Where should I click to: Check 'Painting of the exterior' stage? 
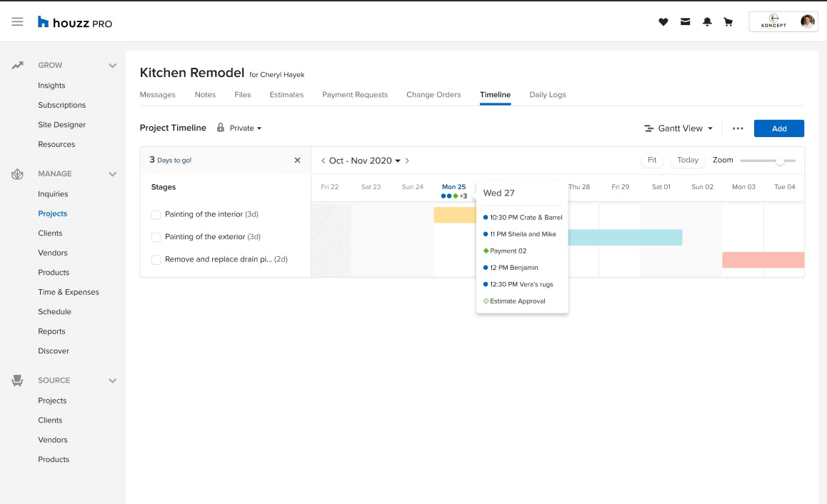tap(156, 237)
